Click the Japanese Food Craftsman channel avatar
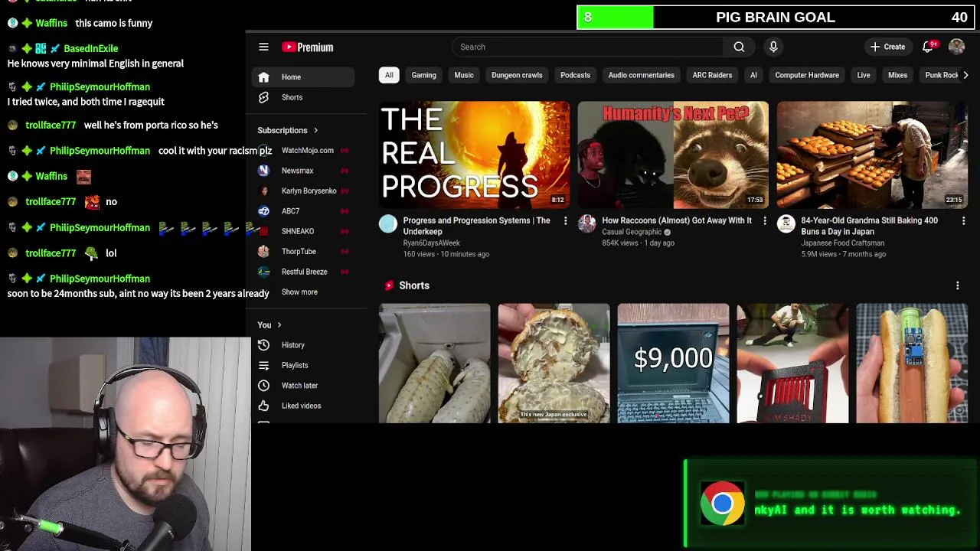 786,223
